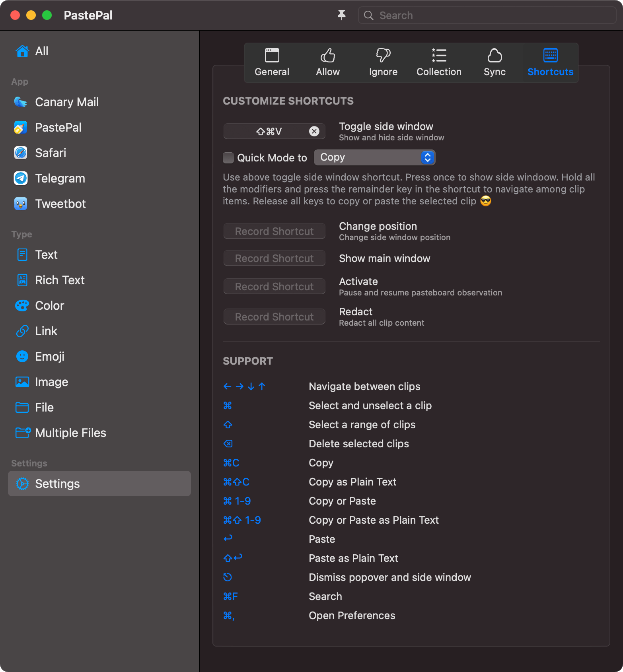The width and height of the screenshot is (623, 672).
Task: Click the File folder icon
Action: pos(22,408)
